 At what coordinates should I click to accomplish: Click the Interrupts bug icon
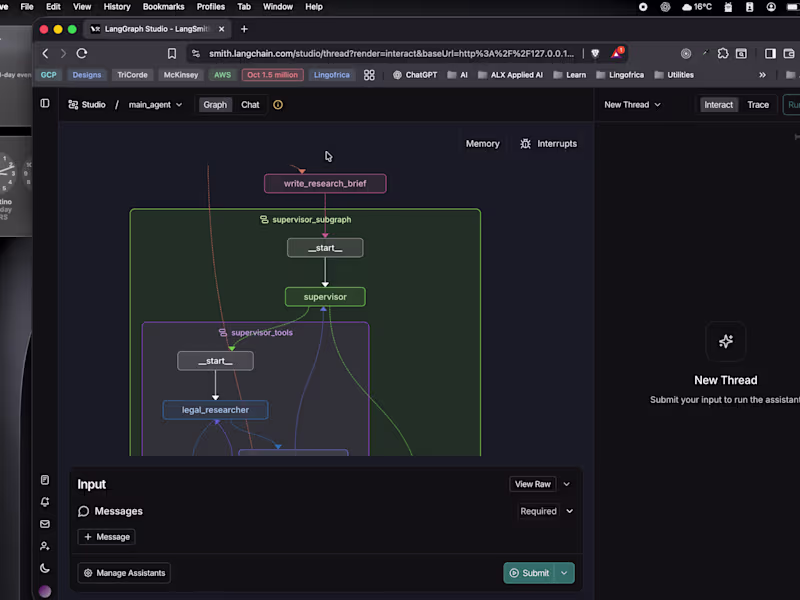(x=525, y=143)
